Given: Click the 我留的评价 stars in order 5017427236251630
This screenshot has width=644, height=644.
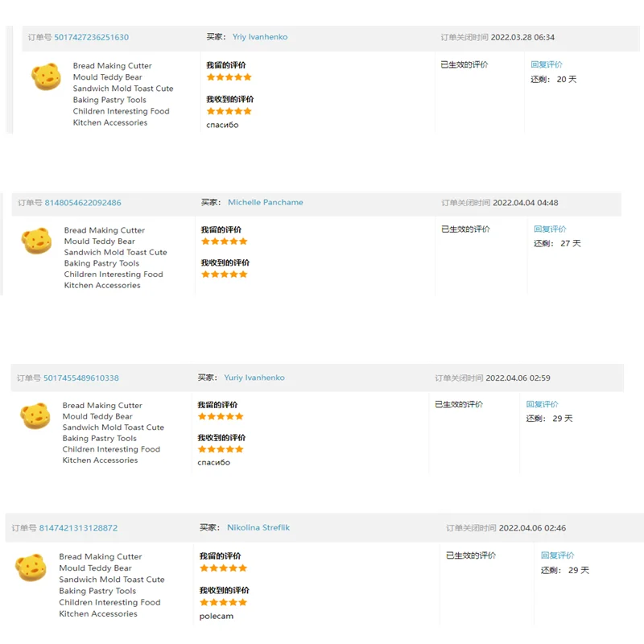Looking at the screenshot, I should tap(229, 77).
